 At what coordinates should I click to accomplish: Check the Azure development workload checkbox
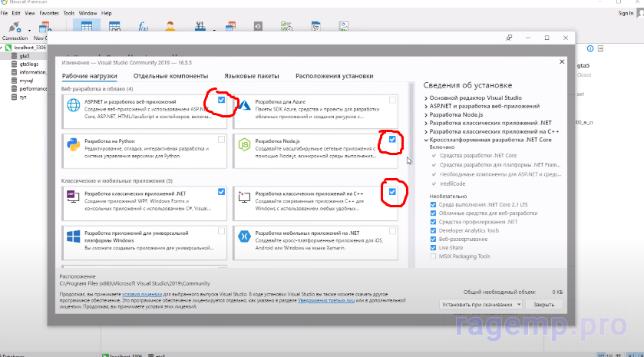click(x=392, y=100)
